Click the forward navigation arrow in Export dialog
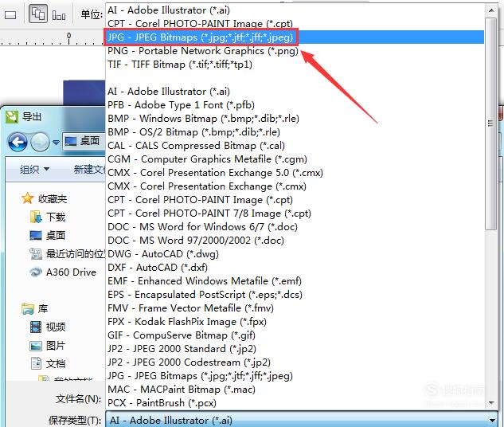504x427 pixels. [40, 142]
